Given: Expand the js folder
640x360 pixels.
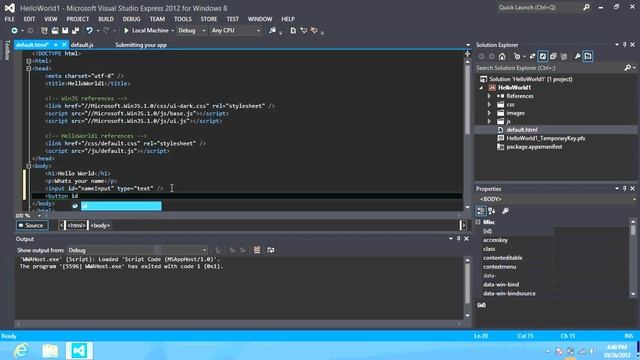Looking at the screenshot, I should (489, 121).
